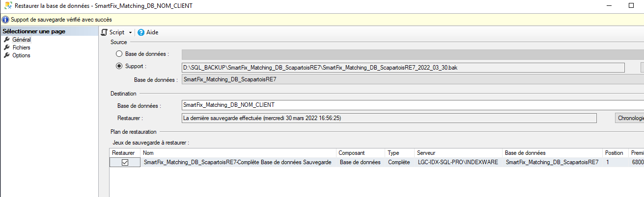This screenshot has width=644, height=197.
Task: Click the blue Aide question mark icon
Action: 141,32
